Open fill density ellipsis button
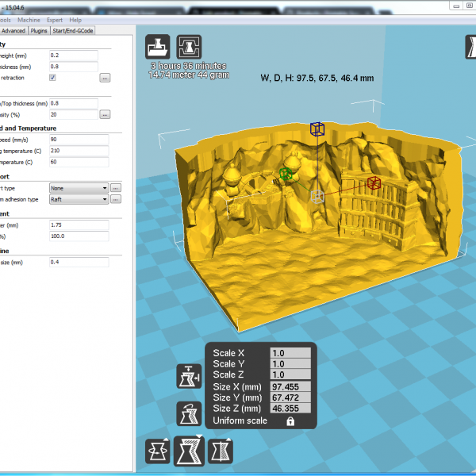Image resolution: width=476 pixels, height=476 pixels. coord(105,114)
